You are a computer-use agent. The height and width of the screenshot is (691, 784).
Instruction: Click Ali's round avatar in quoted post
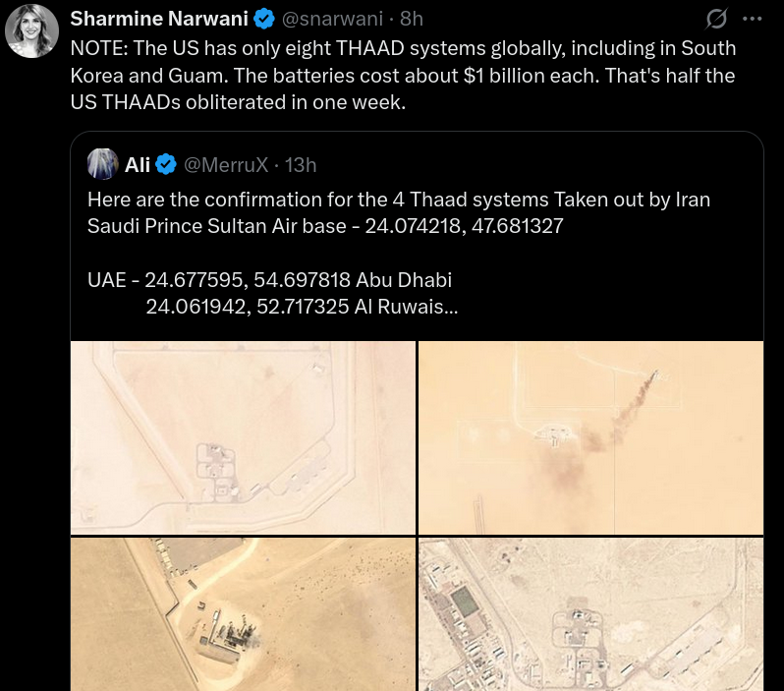pyautogui.click(x=103, y=164)
